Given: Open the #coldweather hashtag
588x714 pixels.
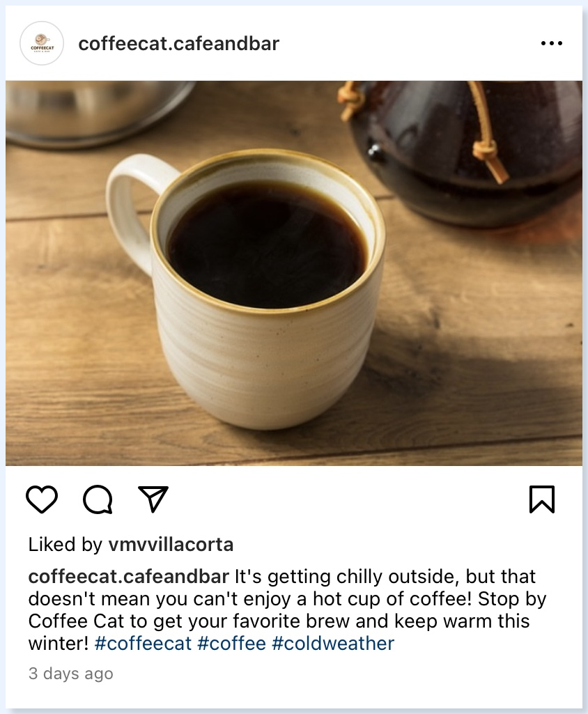Looking at the screenshot, I should 333,644.
